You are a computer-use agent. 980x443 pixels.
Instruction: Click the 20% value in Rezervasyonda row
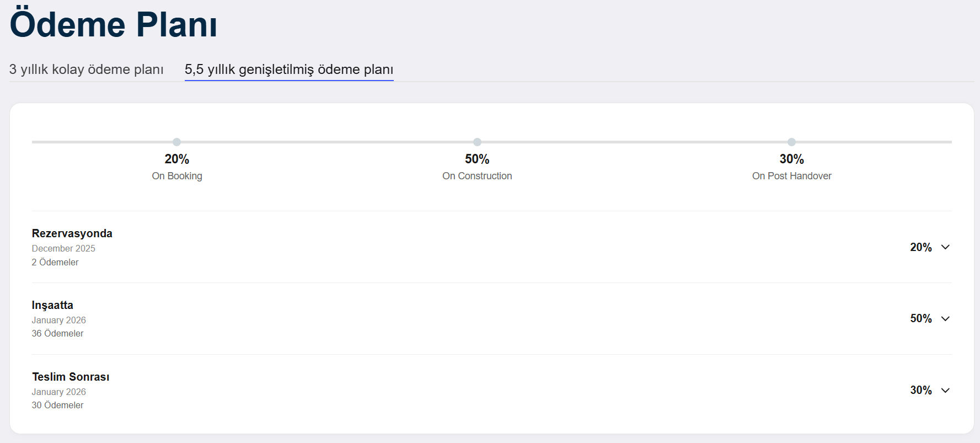920,247
